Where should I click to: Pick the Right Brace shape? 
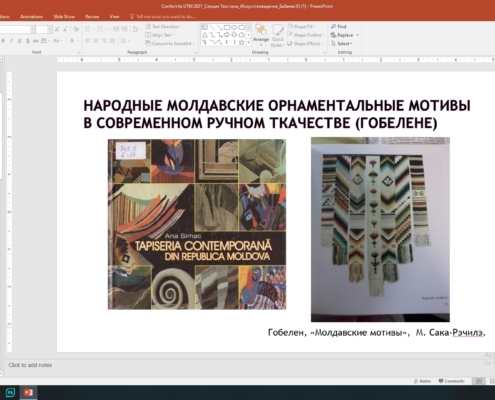pyautogui.click(x=234, y=42)
